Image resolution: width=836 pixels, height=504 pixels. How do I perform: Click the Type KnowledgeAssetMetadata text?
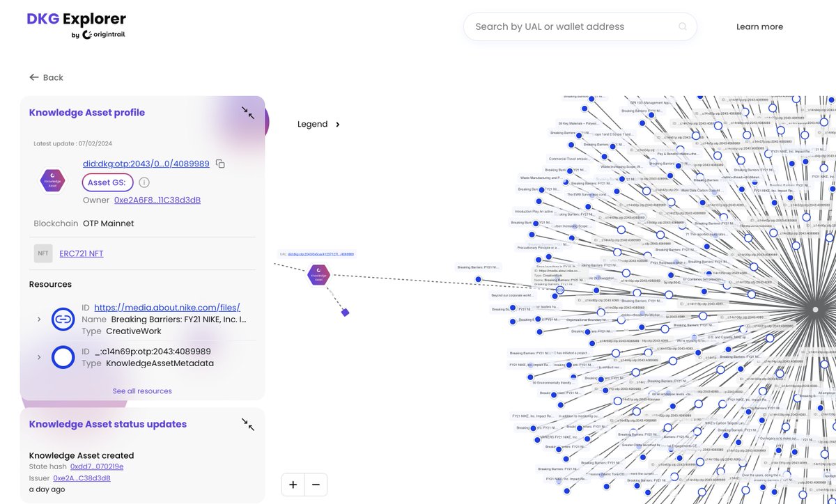click(148, 363)
